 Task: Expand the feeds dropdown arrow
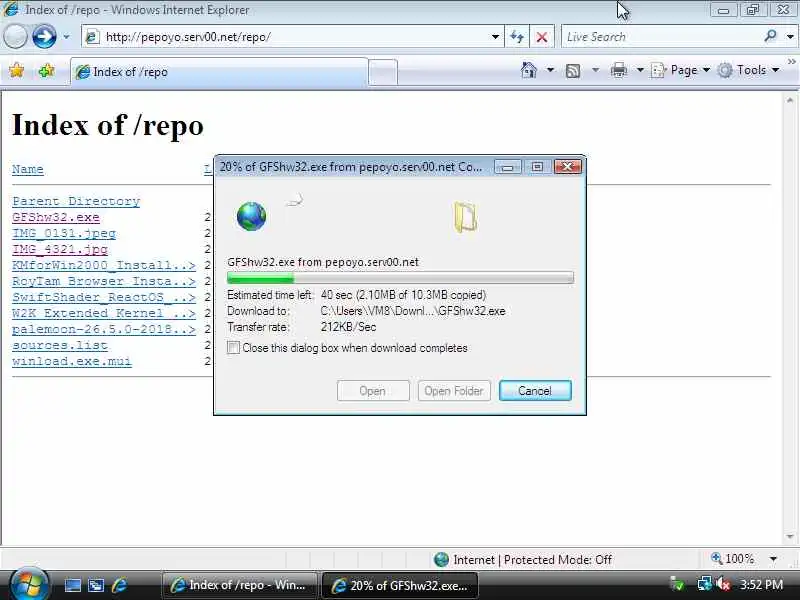[x=595, y=70]
